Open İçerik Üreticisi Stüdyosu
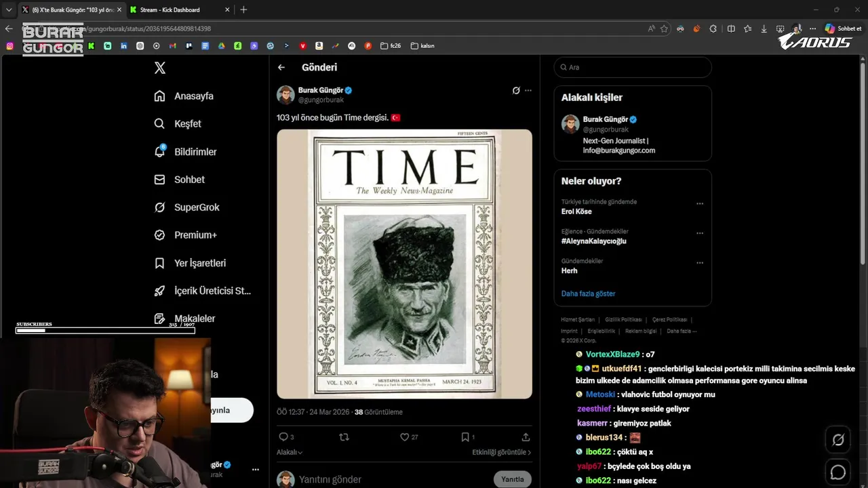The image size is (868, 488). click(202, 291)
